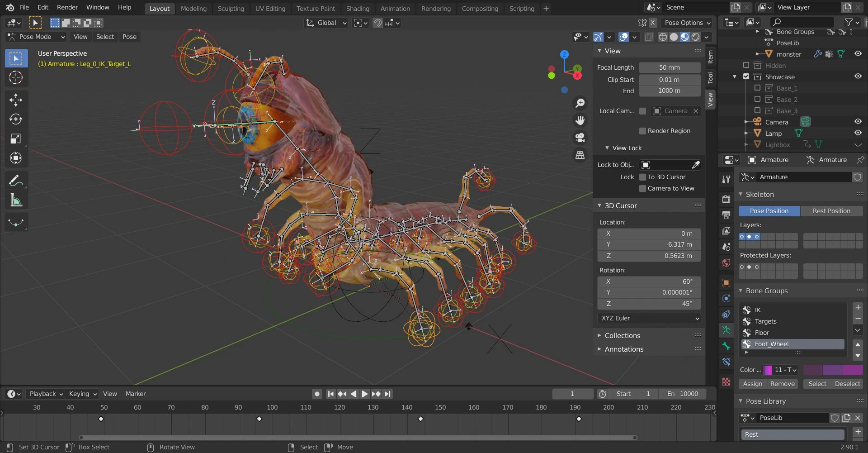Open the Pose Mode dropdown
Screen dimensions: 868x453
tap(35, 37)
